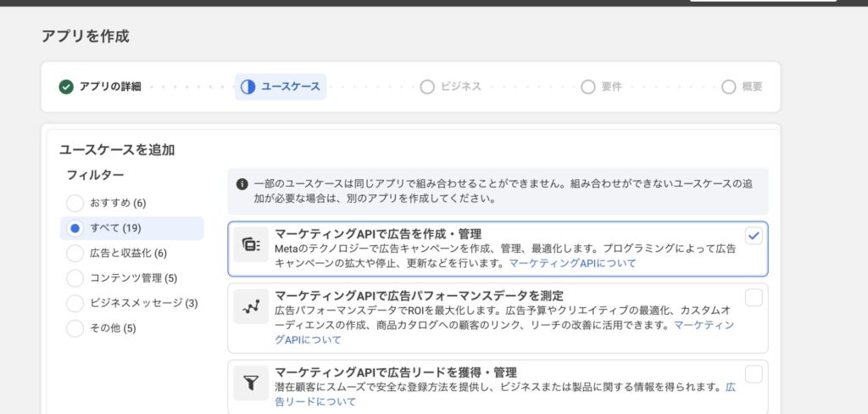The image size is (868, 414).
Task: Check the 広告パフォーマンスデータを測定 checkbox
Action: click(x=754, y=298)
